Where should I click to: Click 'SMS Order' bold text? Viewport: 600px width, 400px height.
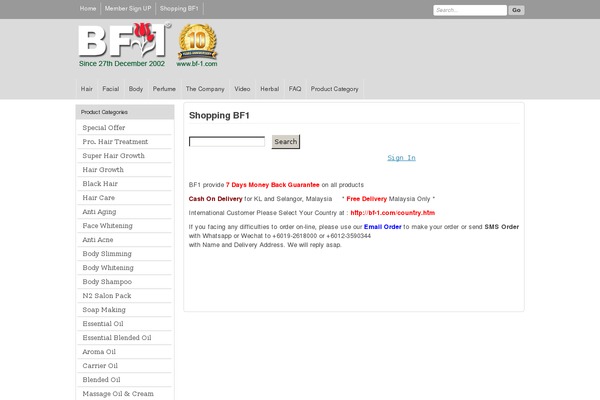click(502, 227)
